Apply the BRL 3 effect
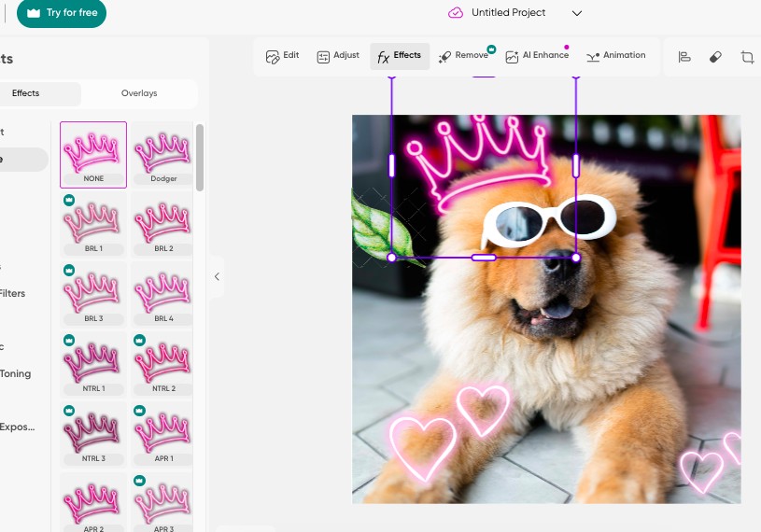The height and width of the screenshot is (532, 761). (x=93, y=294)
